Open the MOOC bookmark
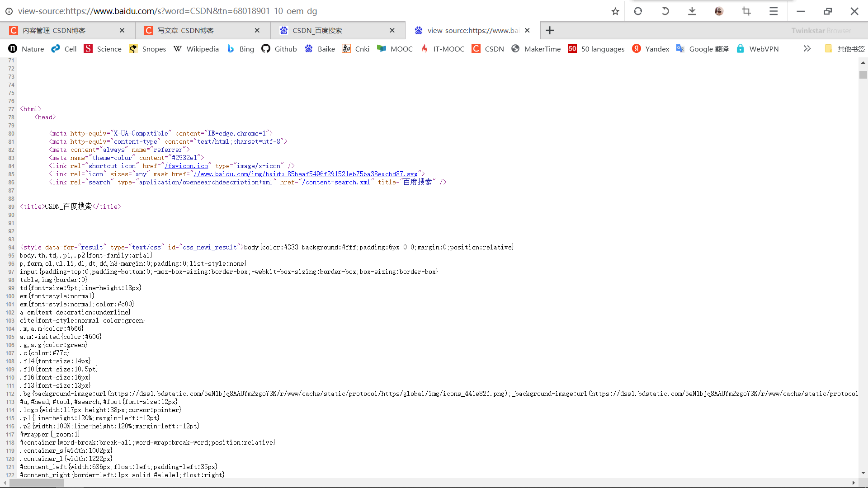This screenshot has width=868, height=488. [395, 49]
